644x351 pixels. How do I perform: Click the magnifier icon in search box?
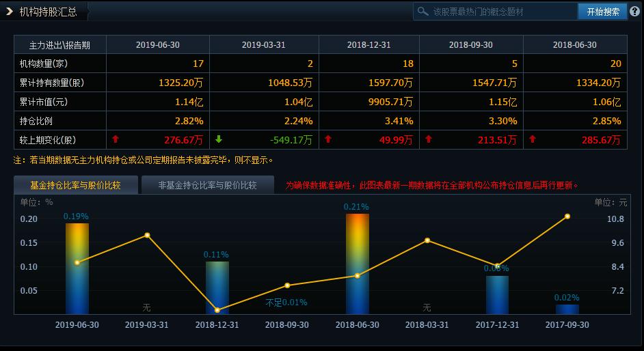(422, 12)
